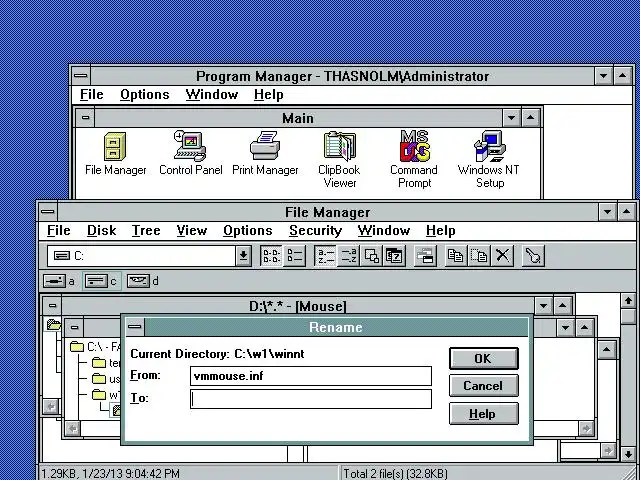The image size is (640, 480).
Task: Open the drive selection dropdown arrow
Action: tap(243, 256)
